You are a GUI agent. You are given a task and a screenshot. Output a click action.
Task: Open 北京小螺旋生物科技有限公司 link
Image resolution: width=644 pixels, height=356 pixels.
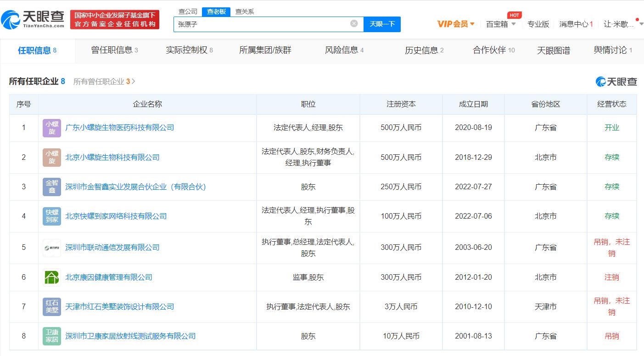112,158
